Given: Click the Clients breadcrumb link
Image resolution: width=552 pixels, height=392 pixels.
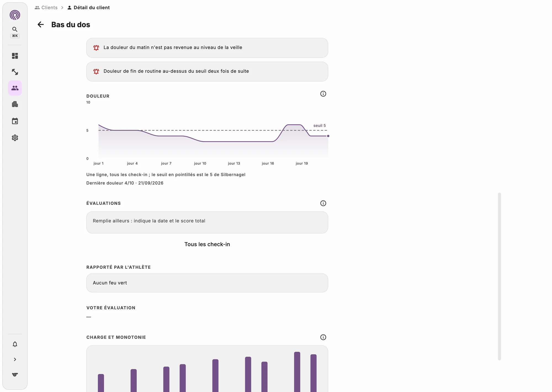Looking at the screenshot, I should pyautogui.click(x=46, y=7).
